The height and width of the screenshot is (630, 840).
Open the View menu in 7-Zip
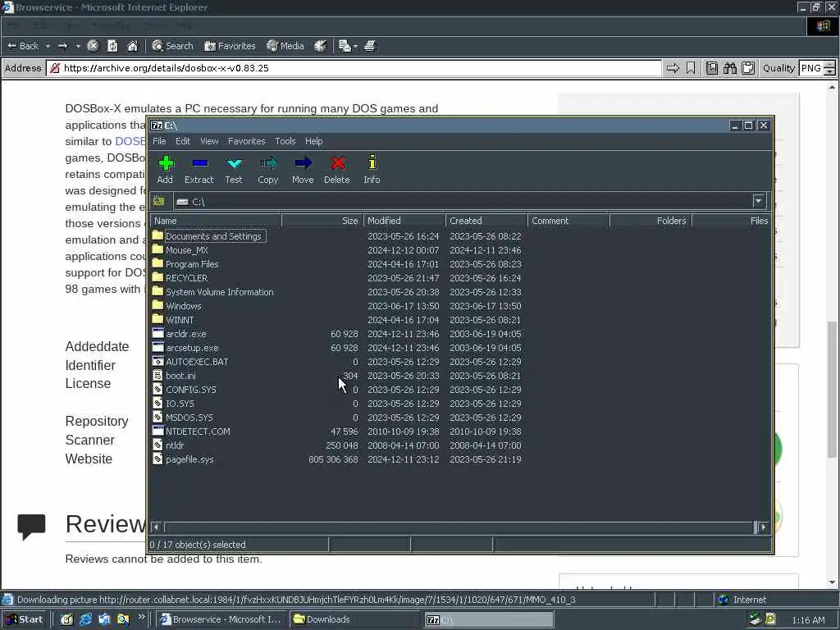tap(209, 141)
